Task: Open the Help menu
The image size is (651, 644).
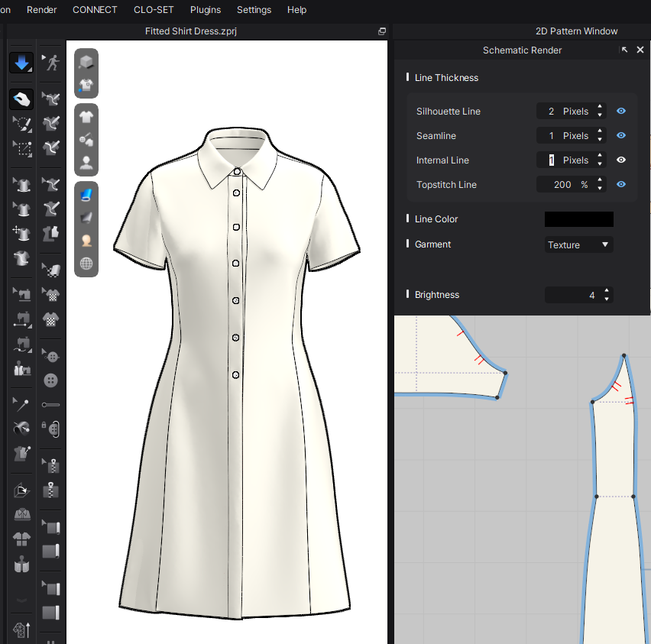Action: click(x=297, y=10)
